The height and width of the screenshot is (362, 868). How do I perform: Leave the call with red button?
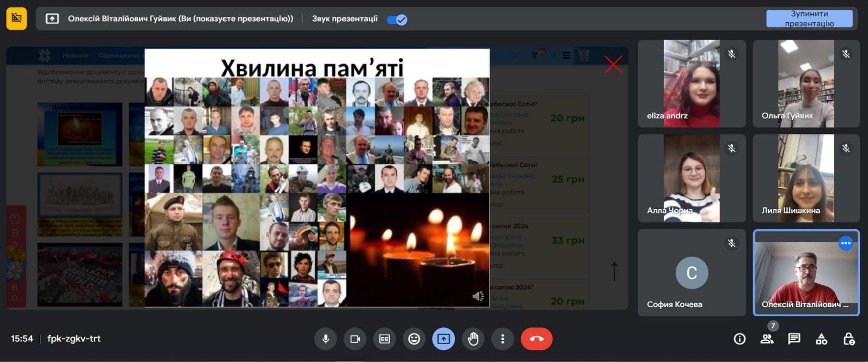tap(536, 339)
